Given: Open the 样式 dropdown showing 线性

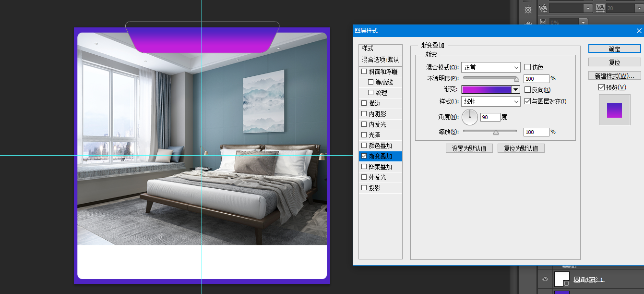Looking at the screenshot, I should (x=491, y=101).
